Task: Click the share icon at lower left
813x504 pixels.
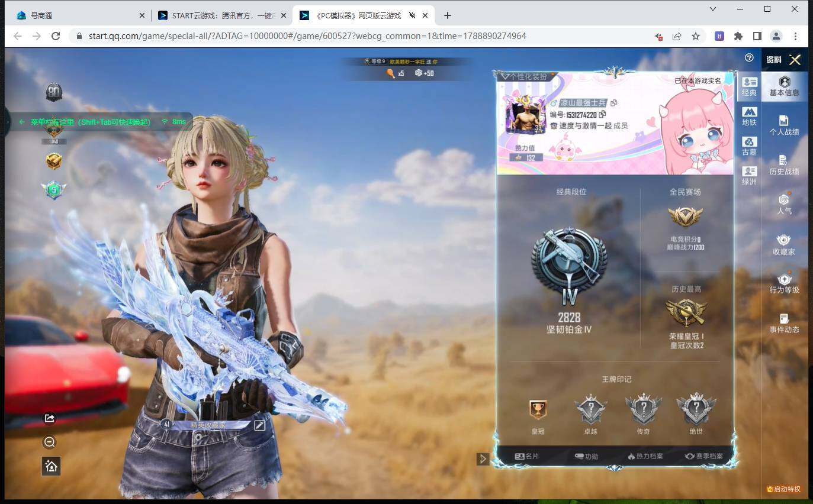Action: [x=50, y=418]
